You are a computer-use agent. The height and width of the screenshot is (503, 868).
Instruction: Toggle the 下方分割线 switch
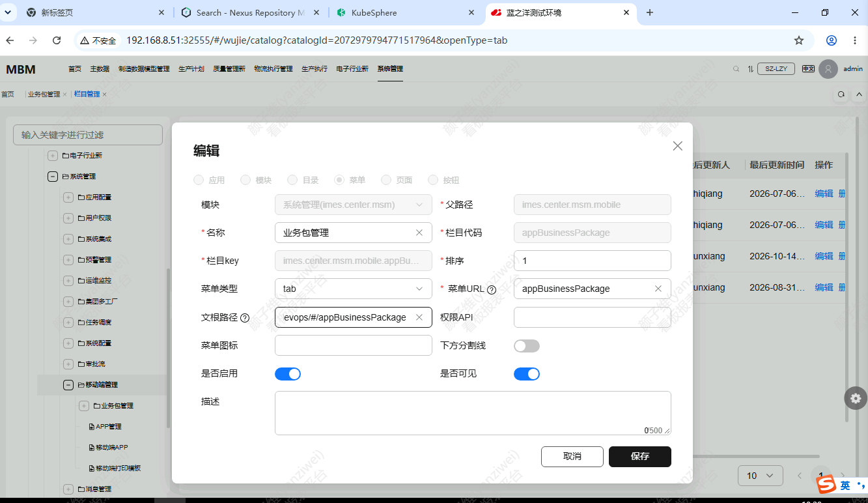(527, 346)
